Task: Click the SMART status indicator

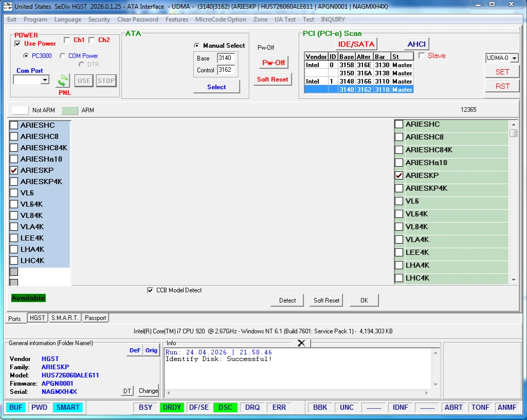Action: pos(68,407)
